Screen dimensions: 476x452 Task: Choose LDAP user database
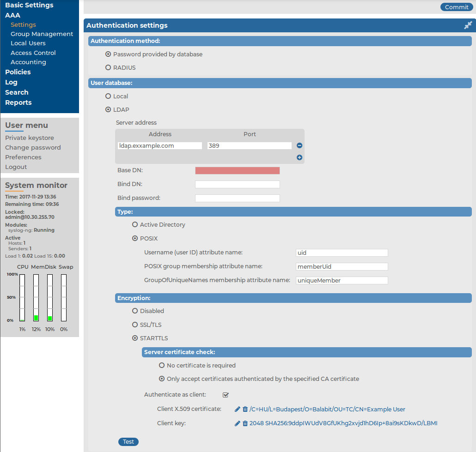pos(108,109)
